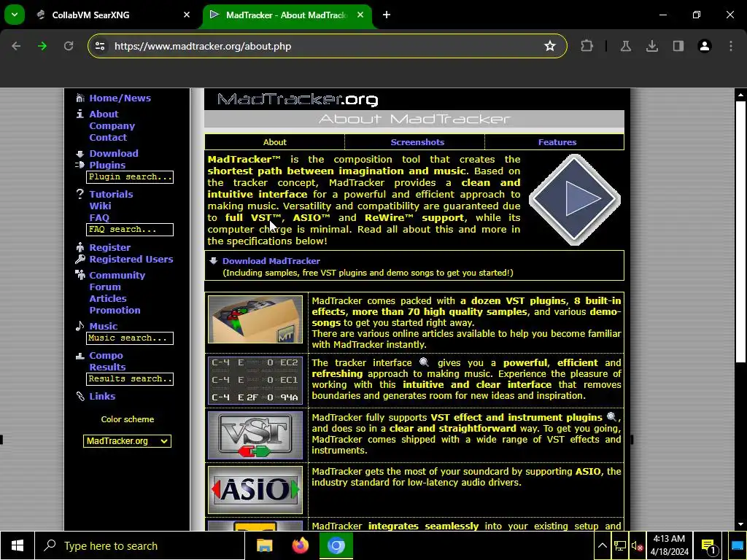
Task: Open the Articles link
Action: pyautogui.click(x=108, y=298)
